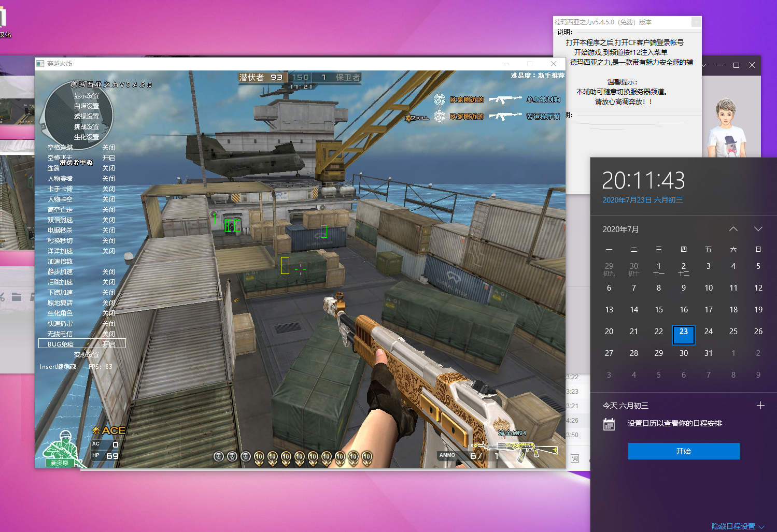The image size is (777, 532).
Task: Click 设置日历以查看你的日程安排 text
Action: [x=674, y=423]
